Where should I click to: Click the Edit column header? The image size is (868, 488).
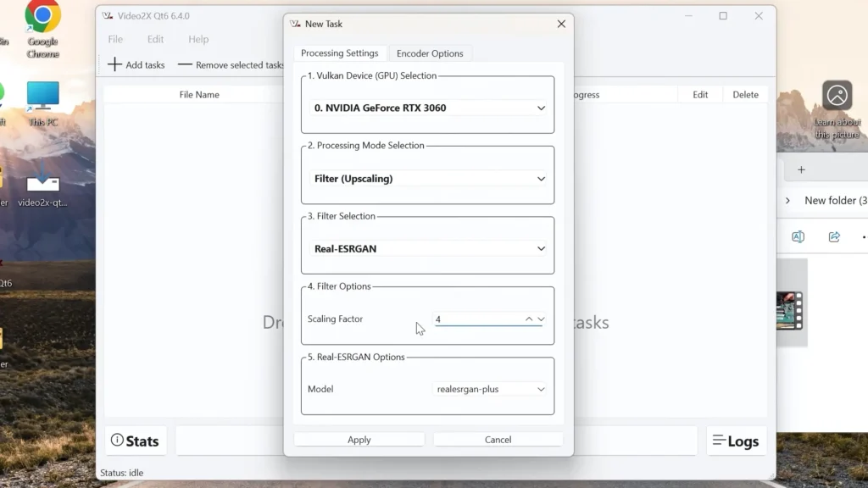click(700, 95)
